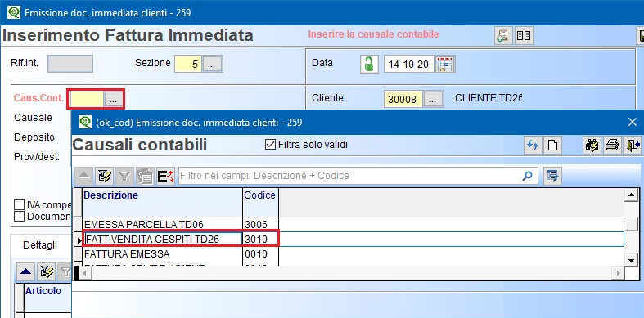The width and height of the screenshot is (644, 318).
Task: Switch to the Dettagli tab
Action: coord(40,245)
